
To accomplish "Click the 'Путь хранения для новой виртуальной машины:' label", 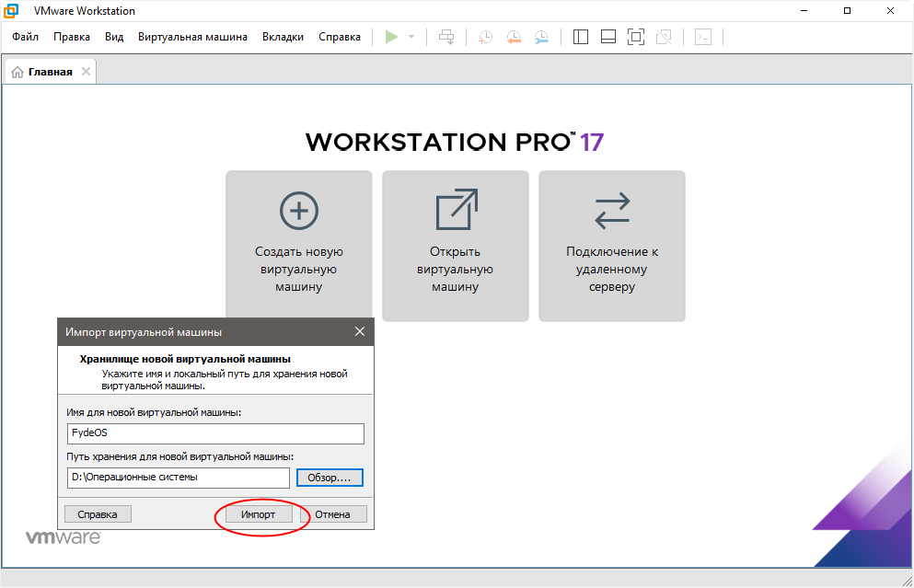I will pos(180,456).
